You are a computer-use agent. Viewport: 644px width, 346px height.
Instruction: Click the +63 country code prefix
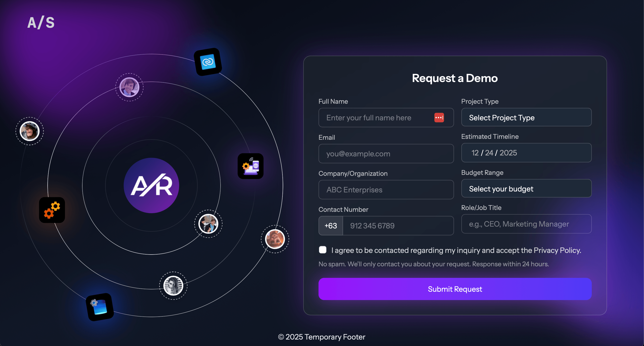point(331,226)
